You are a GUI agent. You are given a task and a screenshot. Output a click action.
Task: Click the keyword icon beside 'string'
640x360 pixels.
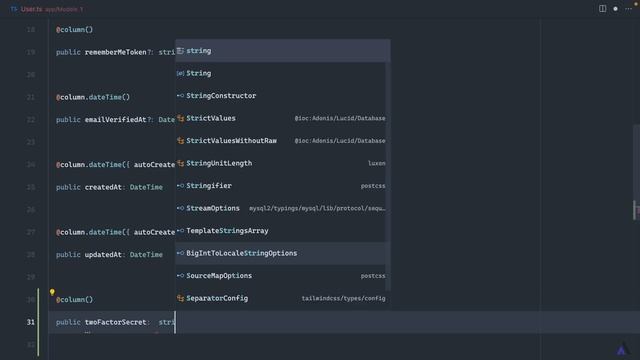tap(180, 51)
